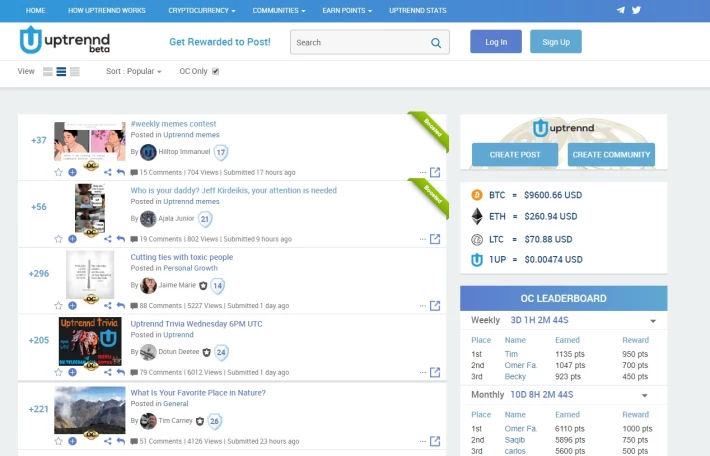
Task: Open 'General' community link
Action: tap(176, 403)
